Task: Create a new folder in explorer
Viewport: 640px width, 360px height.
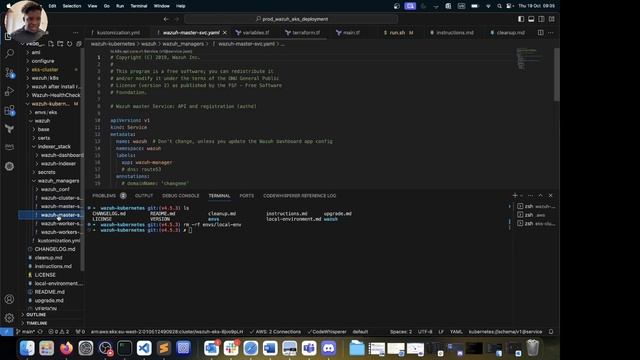Action: coord(60,44)
